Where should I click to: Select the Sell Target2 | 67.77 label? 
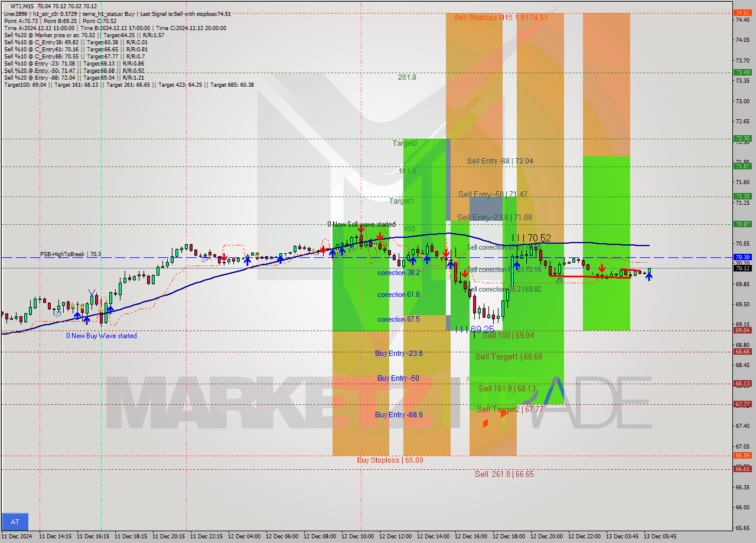[x=510, y=409]
